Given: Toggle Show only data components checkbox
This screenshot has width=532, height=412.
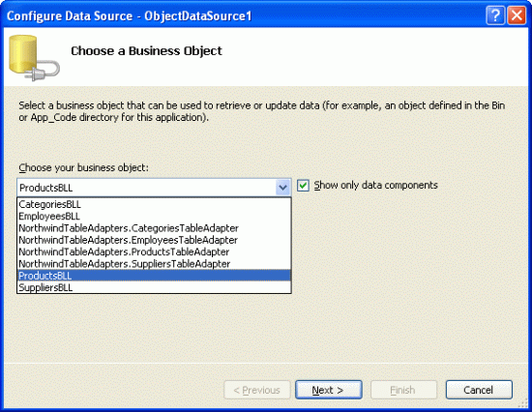Looking at the screenshot, I should [x=303, y=186].
